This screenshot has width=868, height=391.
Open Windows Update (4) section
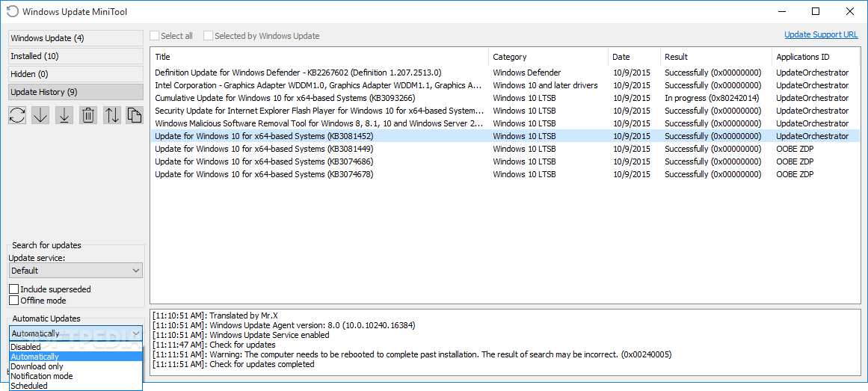pyautogui.click(x=76, y=38)
